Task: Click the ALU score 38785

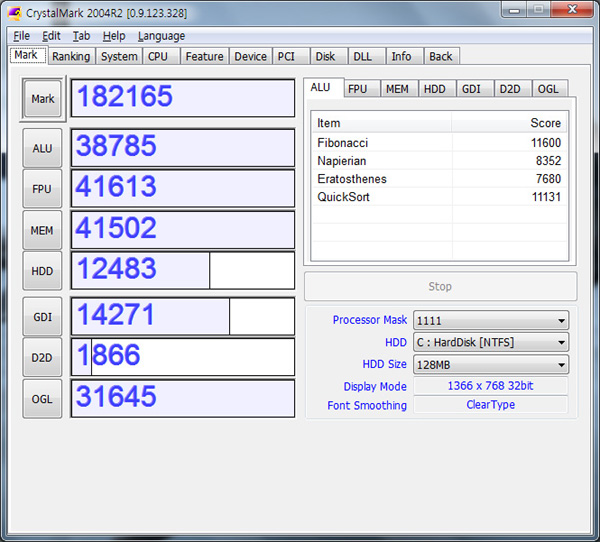Action: pyautogui.click(x=183, y=148)
